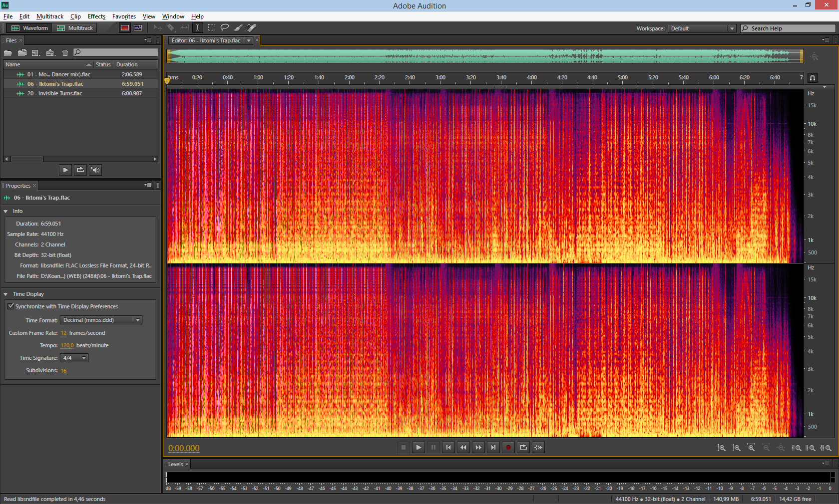The image size is (839, 504).
Task: Click the green waveform overview navigator
Action: [x=485, y=56]
